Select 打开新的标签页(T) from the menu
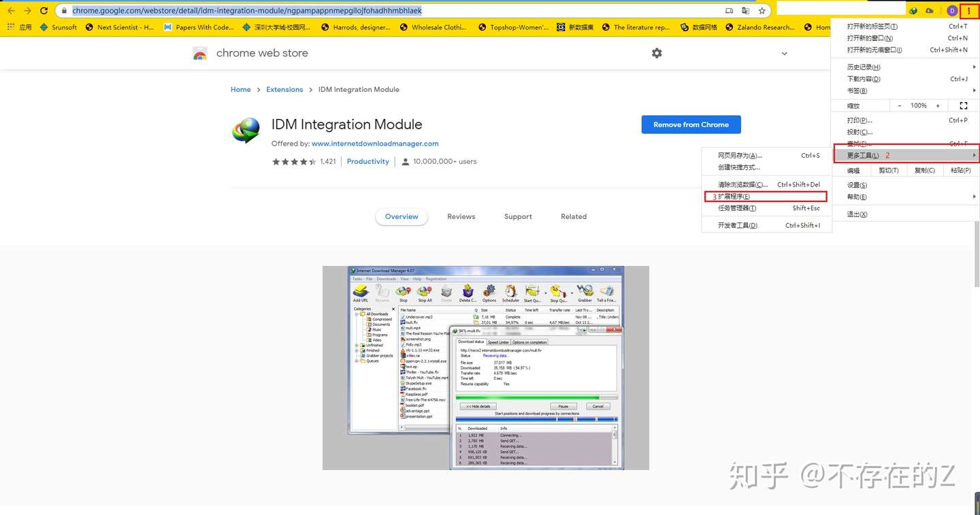980x515 pixels. [905, 27]
